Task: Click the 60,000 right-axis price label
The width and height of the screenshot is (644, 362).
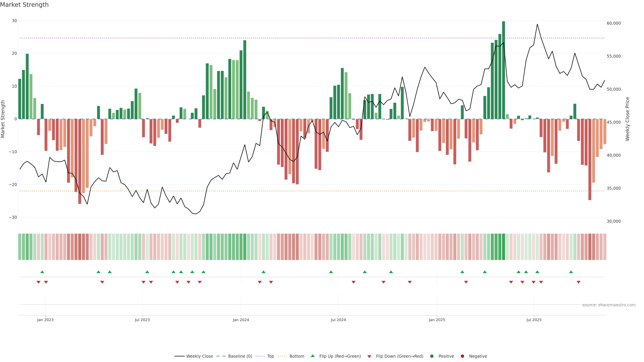Action: (x=613, y=23)
